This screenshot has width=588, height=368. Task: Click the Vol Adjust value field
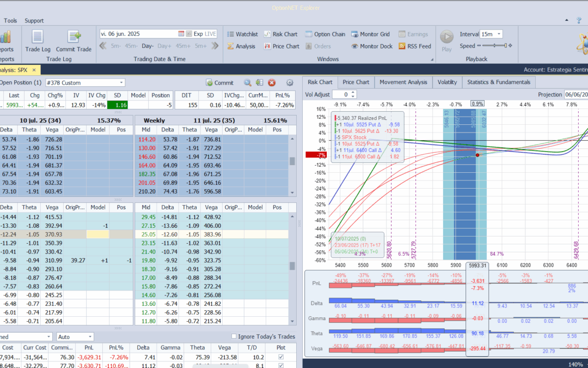coord(341,95)
